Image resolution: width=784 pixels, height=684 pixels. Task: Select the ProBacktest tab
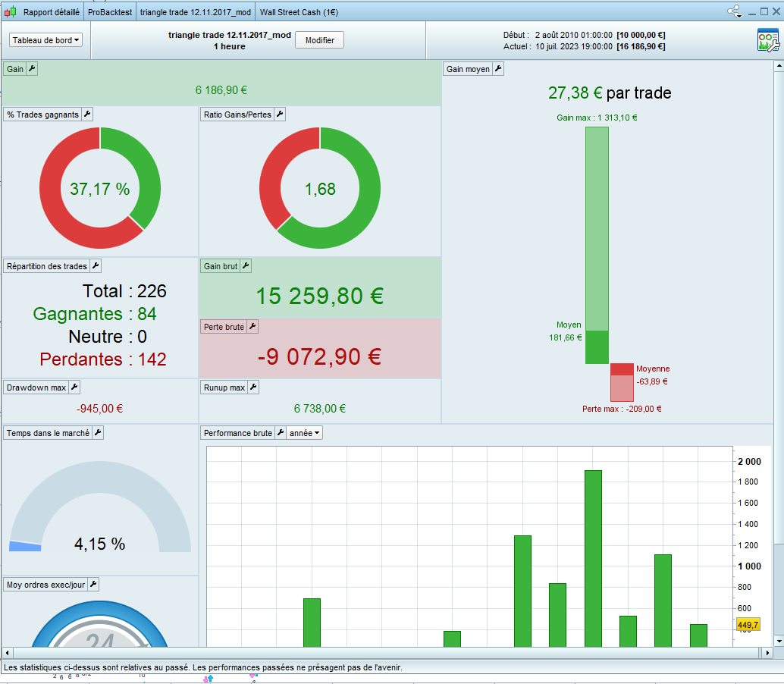[x=109, y=12]
